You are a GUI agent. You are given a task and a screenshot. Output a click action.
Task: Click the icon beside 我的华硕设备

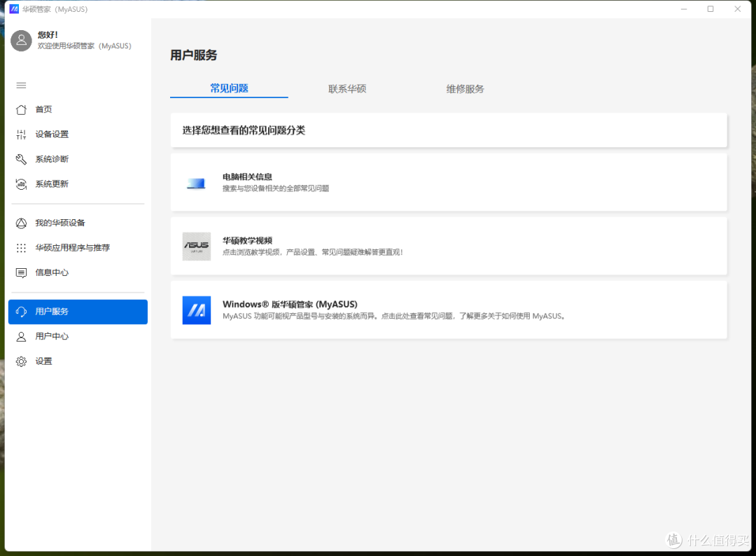[x=21, y=223]
